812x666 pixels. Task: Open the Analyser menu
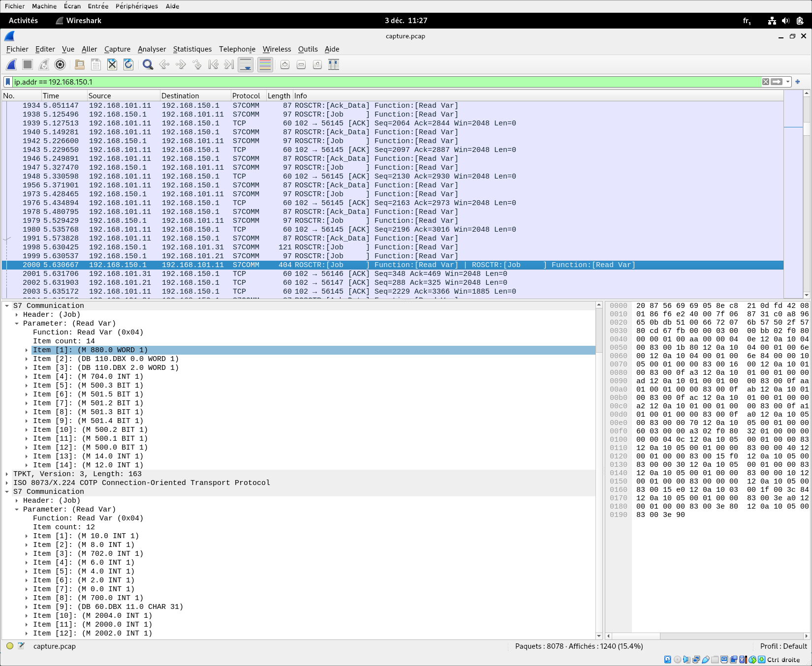tap(152, 49)
